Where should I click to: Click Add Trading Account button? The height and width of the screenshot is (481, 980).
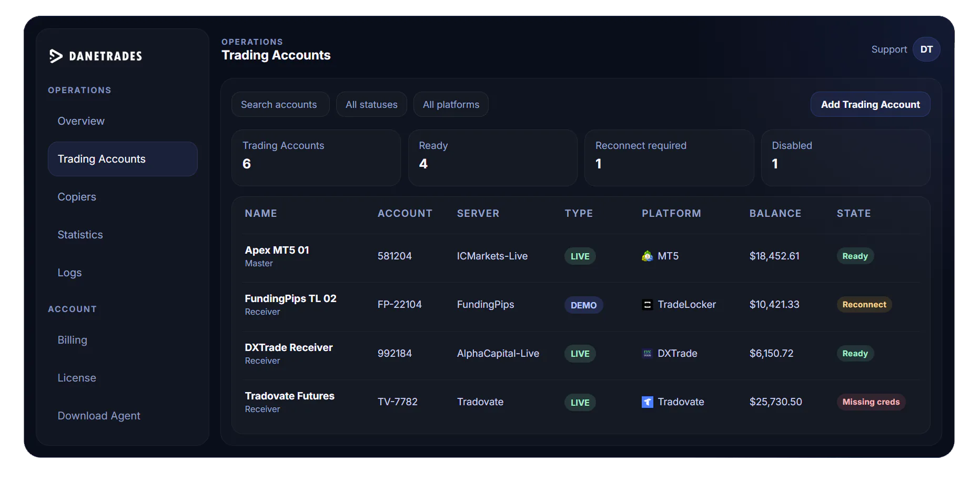[870, 104]
